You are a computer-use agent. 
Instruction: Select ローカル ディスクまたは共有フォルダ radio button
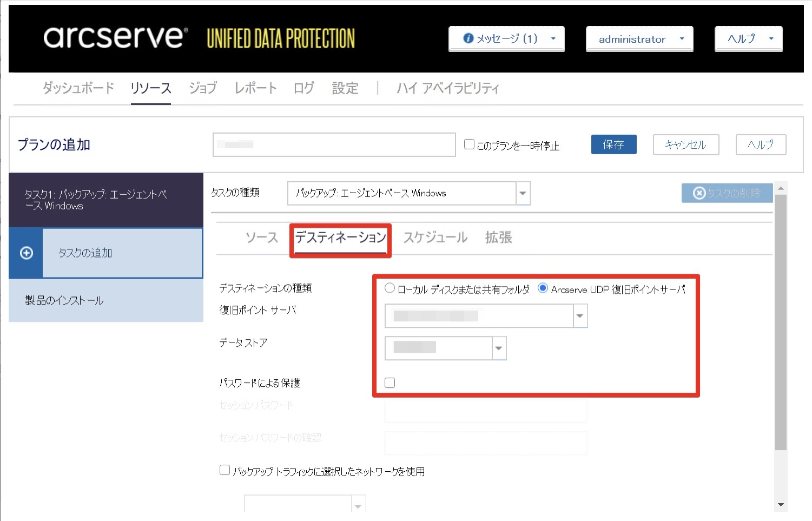tap(390, 288)
